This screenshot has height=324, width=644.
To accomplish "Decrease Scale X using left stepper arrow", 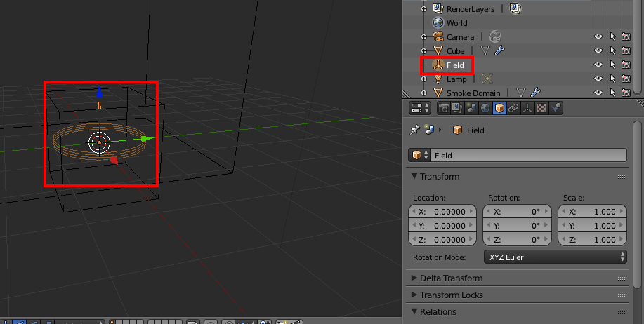I will point(563,212).
